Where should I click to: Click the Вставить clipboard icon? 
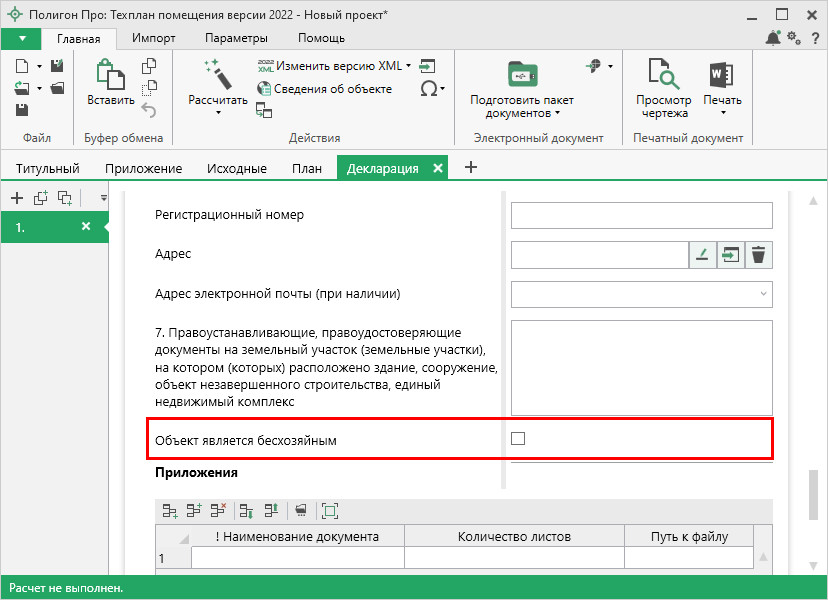coord(110,75)
